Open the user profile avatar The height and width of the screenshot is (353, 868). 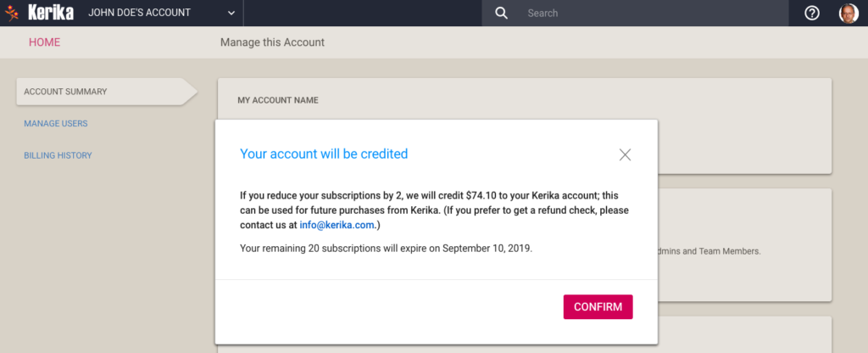(848, 14)
